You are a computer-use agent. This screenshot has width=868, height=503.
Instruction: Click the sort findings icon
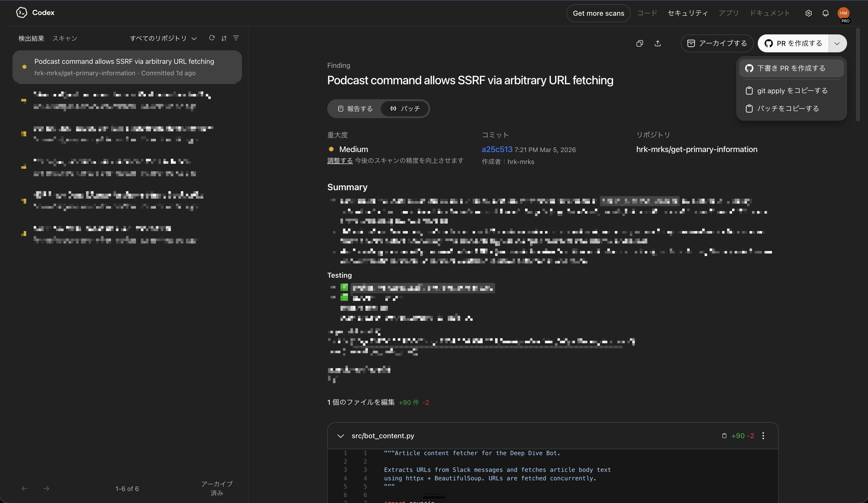click(x=224, y=38)
